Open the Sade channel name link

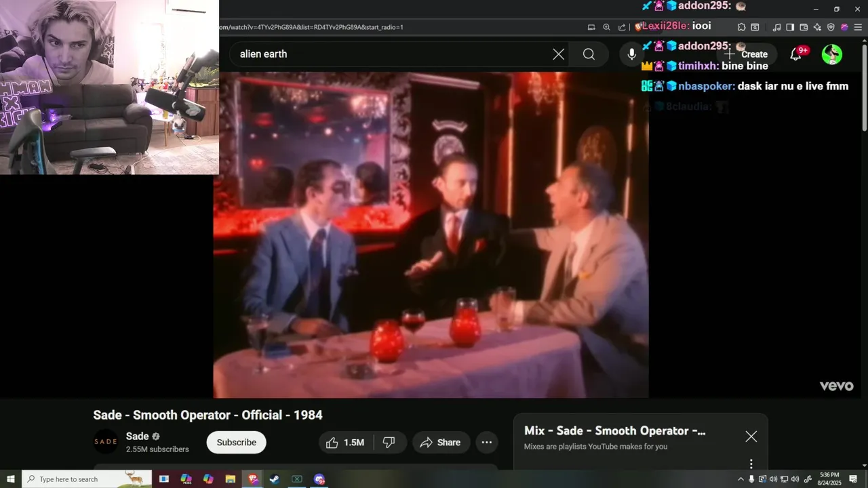pyautogui.click(x=138, y=436)
